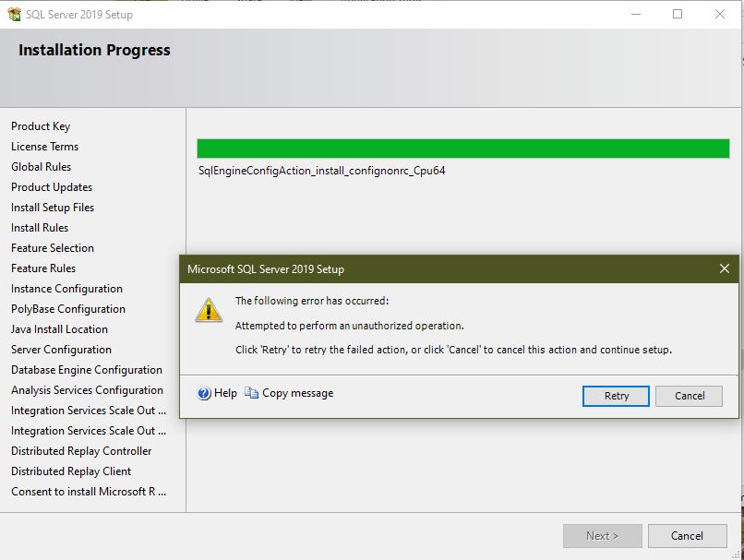The width and height of the screenshot is (744, 560).
Task: Cancel the failed action in error dialog
Action: coord(689,396)
